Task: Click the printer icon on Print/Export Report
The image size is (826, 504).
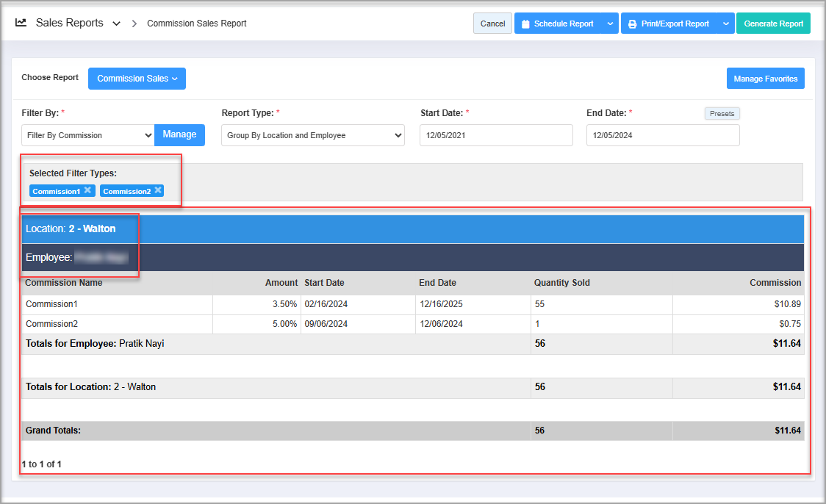Action: pos(632,24)
